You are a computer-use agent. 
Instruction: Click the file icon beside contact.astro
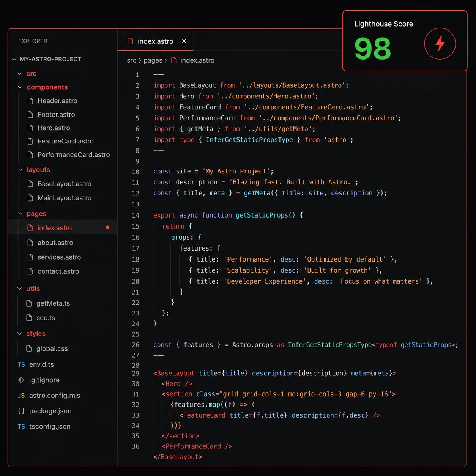30,271
